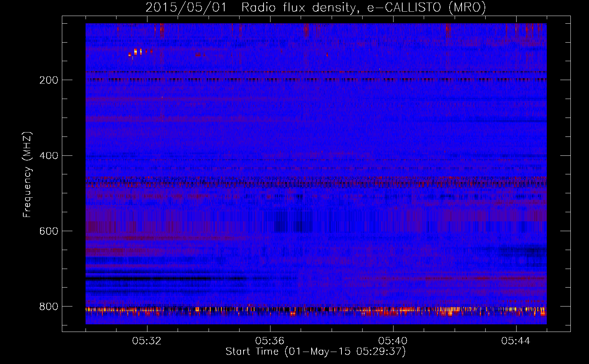Select the "600" frequency tick label
Screen dimensions: 589x364
click(x=49, y=232)
